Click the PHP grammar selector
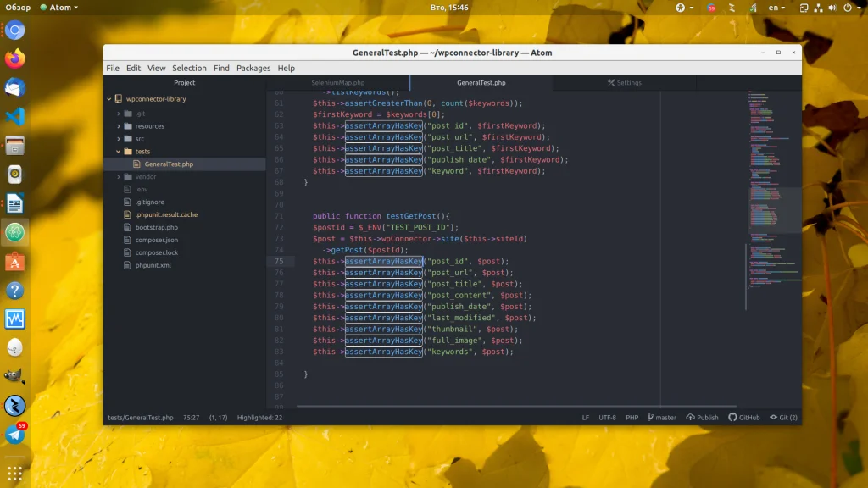The width and height of the screenshot is (868, 488). 632,418
